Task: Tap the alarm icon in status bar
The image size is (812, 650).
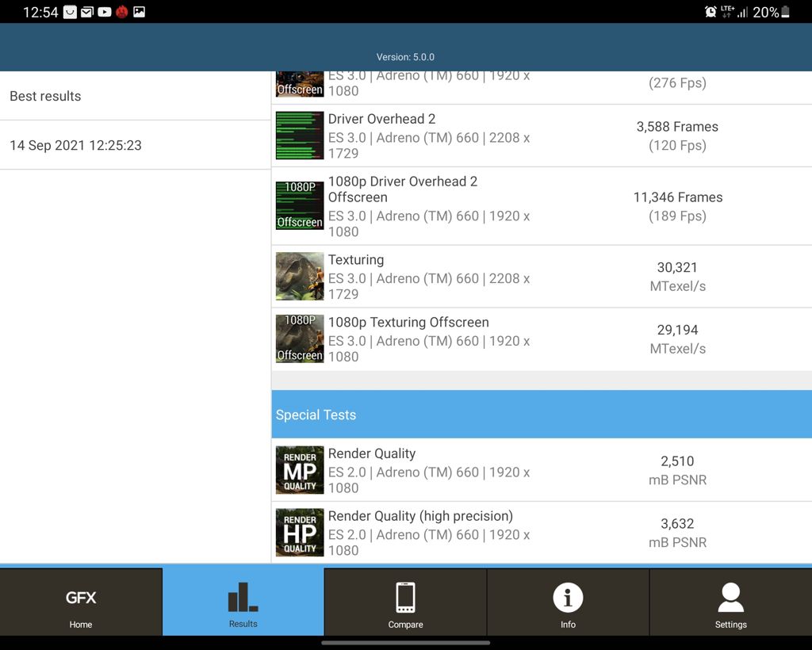Action: tap(710, 12)
